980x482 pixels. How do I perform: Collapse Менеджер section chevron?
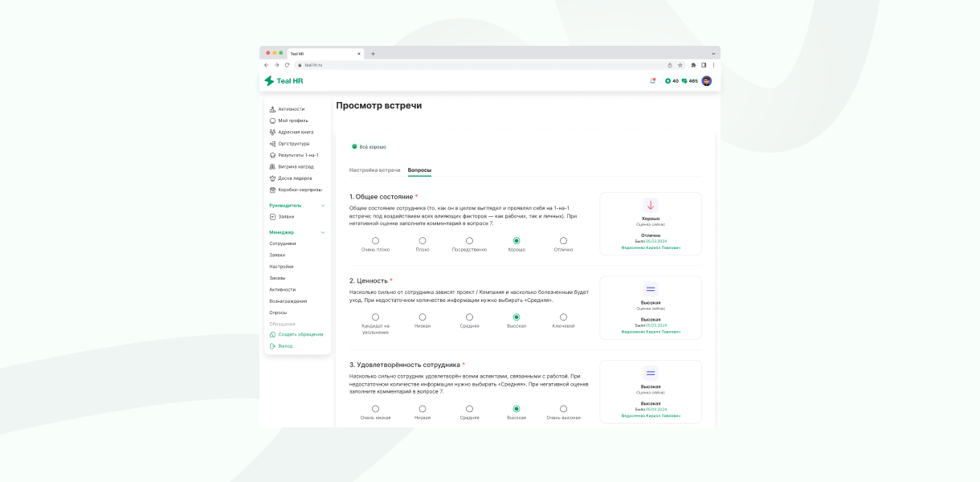(x=323, y=232)
